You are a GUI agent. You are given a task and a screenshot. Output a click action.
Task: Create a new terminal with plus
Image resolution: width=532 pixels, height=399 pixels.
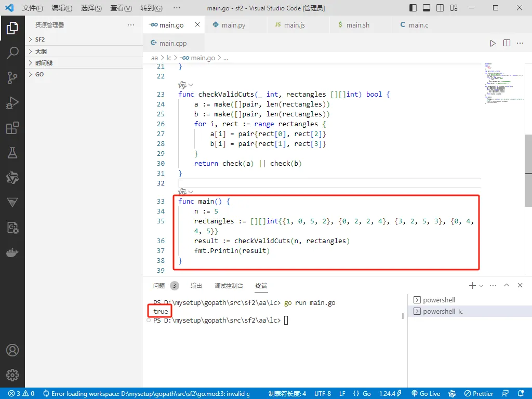click(472, 286)
